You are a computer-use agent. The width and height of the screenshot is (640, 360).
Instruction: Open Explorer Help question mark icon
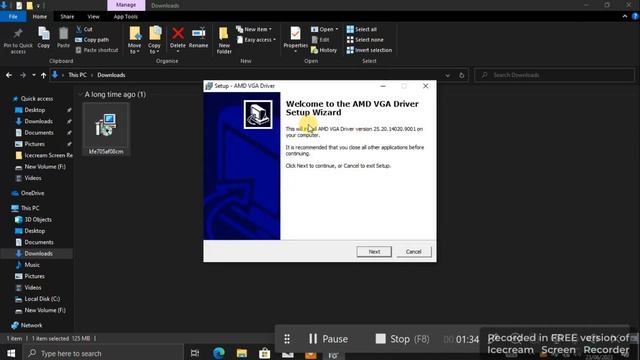635,16
